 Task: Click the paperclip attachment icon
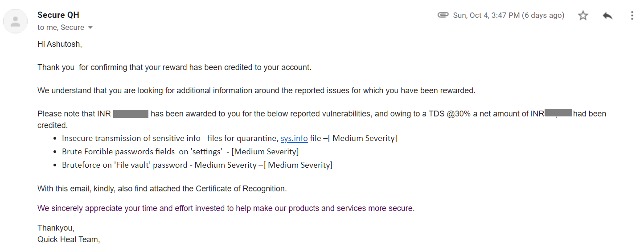point(443,15)
